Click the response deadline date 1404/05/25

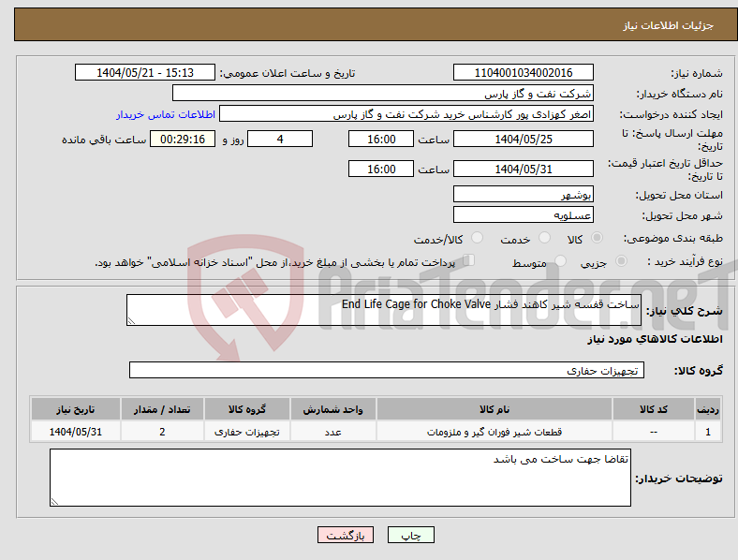click(x=523, y=139)
